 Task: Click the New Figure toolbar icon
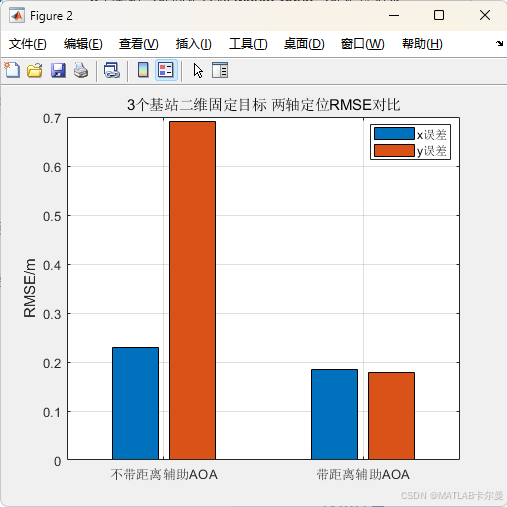12,70
